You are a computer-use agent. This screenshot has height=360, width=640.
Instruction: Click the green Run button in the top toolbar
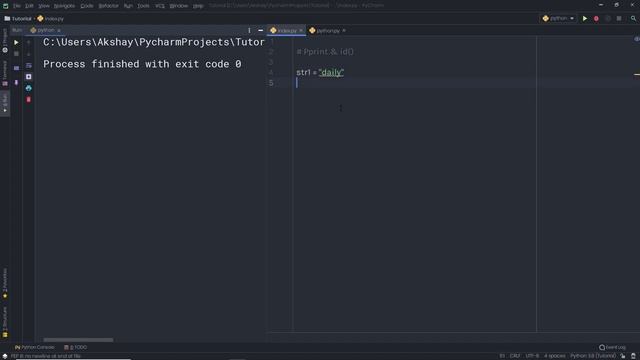tap(584, 18)
